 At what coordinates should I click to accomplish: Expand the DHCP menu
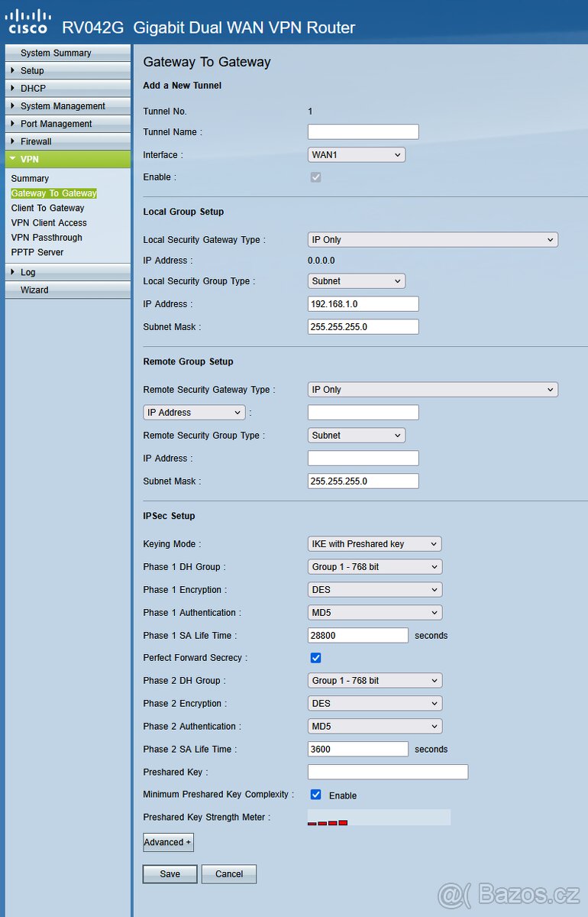(x=68, y=88)
